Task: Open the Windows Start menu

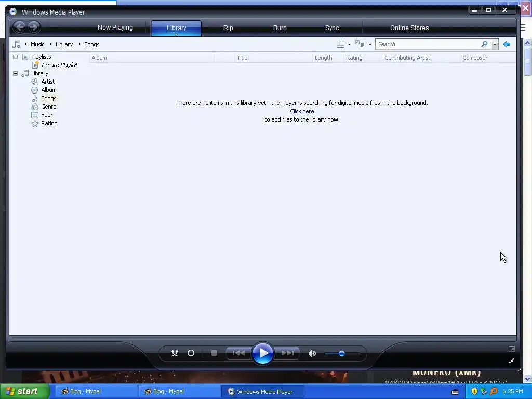Action: [24, 391]
